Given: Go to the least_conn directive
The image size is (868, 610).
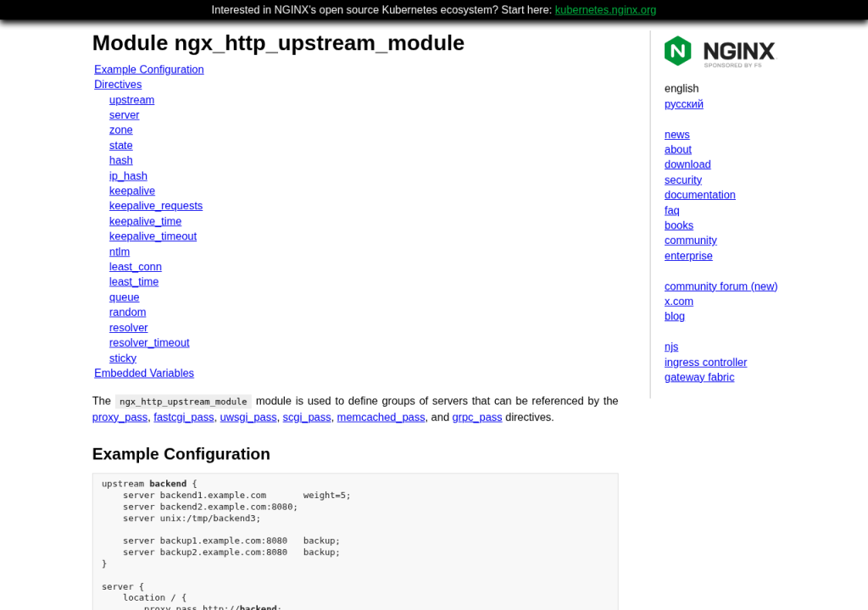Looking at the screenshot, I should pos(135,266).
